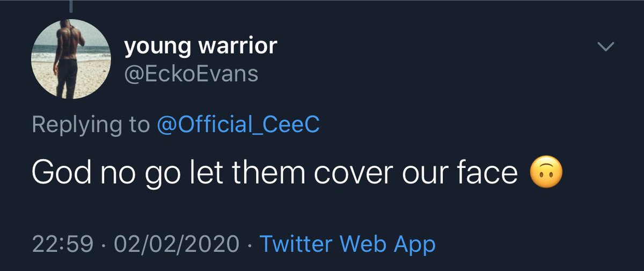Open the tweet options chevron menu
Screen dimensions: 644x271
(x=606, y=48)
